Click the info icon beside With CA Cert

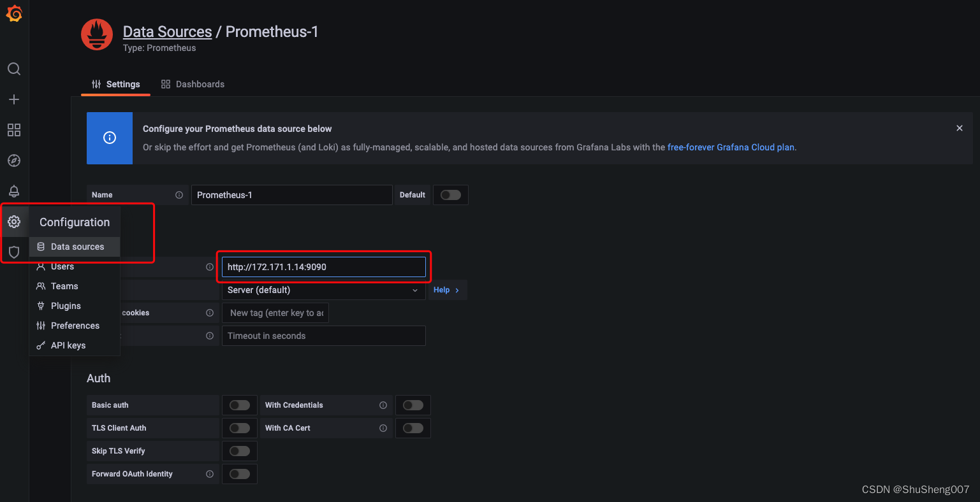click(x=383, y=428)
